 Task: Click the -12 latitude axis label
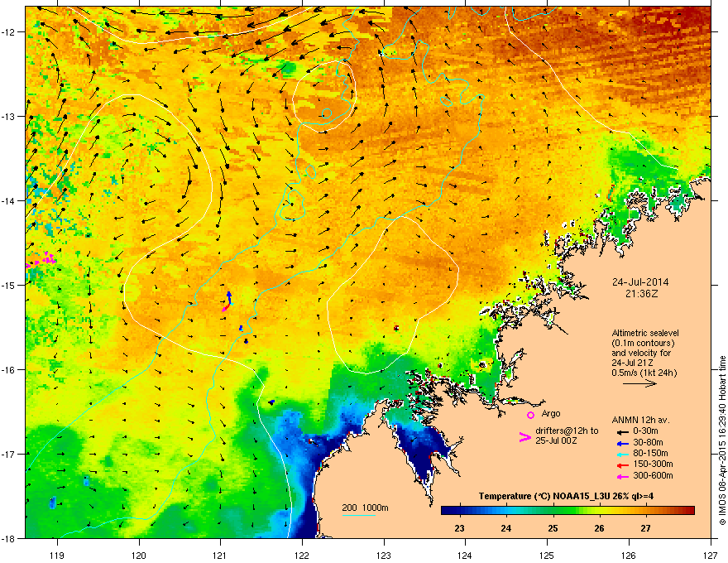(x=8, y=32)
